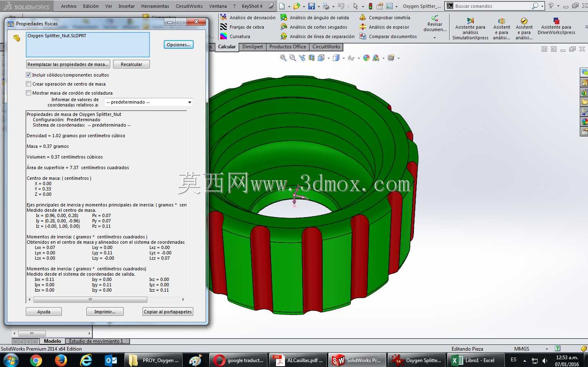Expand the Hide/Show items dropdown

point(359,58)
